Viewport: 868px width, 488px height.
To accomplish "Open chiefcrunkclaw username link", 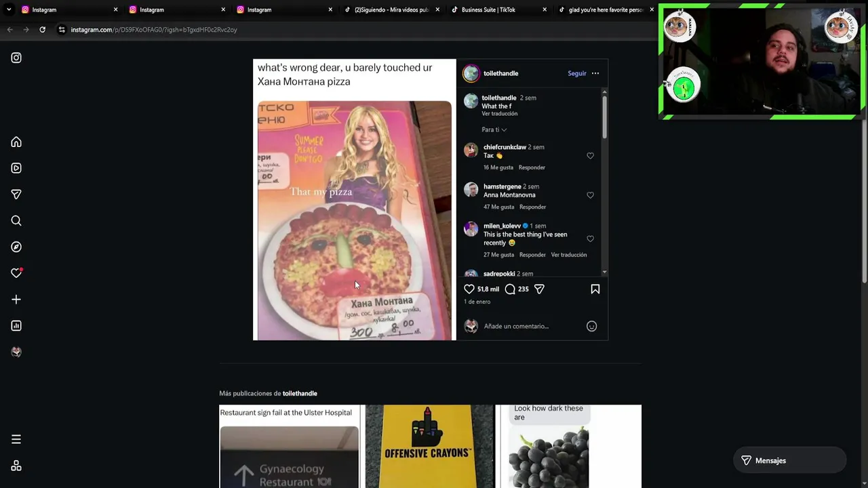I will [x=505, y=147].
